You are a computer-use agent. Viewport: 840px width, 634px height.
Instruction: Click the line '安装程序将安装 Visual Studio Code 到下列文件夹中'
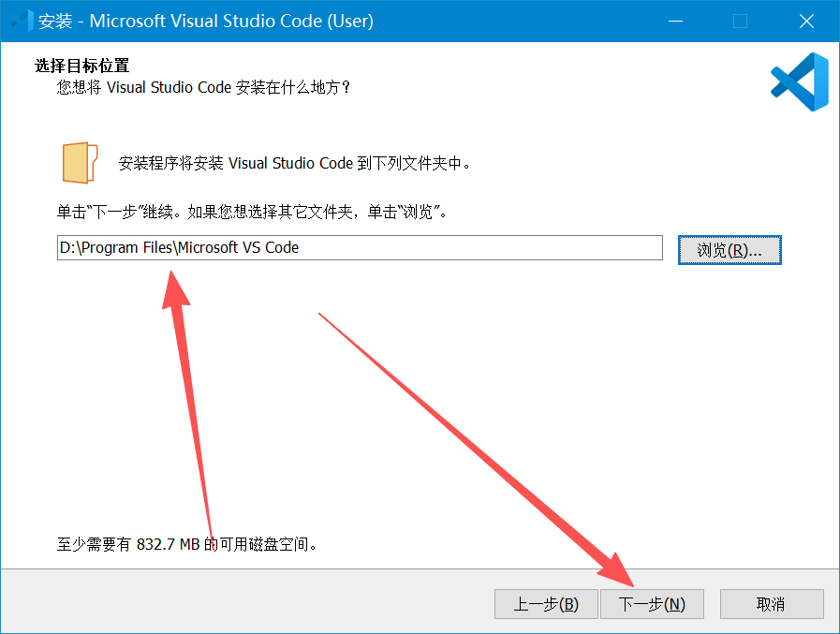tap(295, 163)
